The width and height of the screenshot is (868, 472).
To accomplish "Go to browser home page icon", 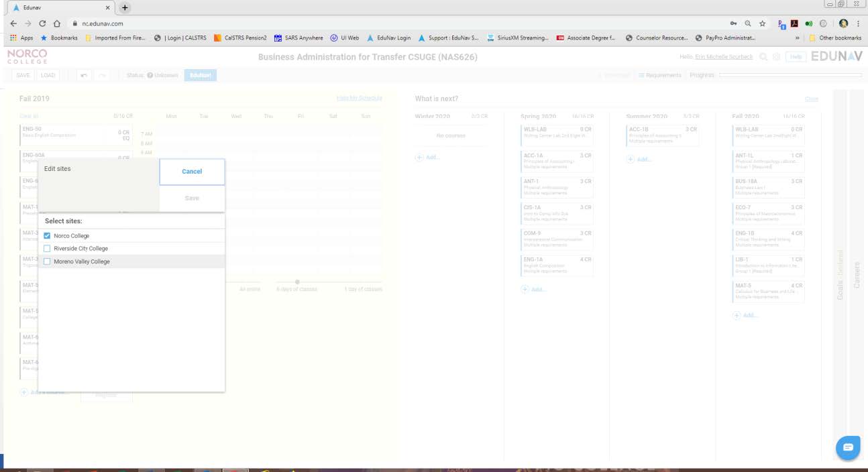I will (x=58, y=23).
